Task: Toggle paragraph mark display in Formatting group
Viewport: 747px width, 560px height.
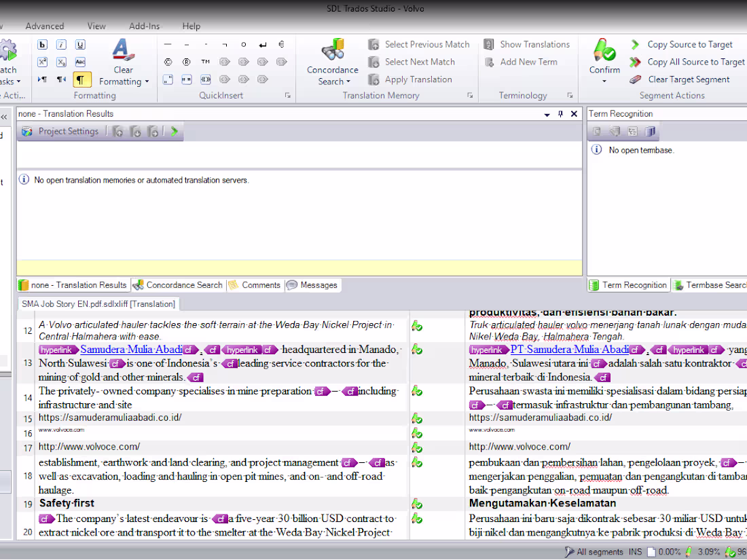Action: click(x=81, y=79)
